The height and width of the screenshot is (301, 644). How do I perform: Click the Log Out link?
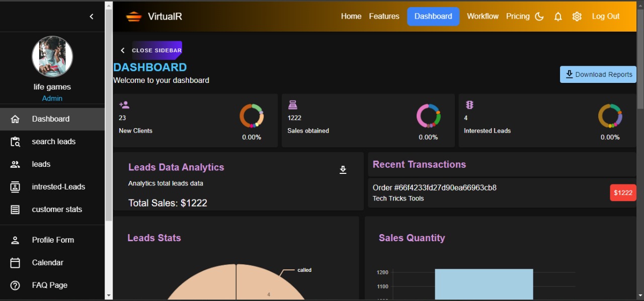(x=605, y=17)
